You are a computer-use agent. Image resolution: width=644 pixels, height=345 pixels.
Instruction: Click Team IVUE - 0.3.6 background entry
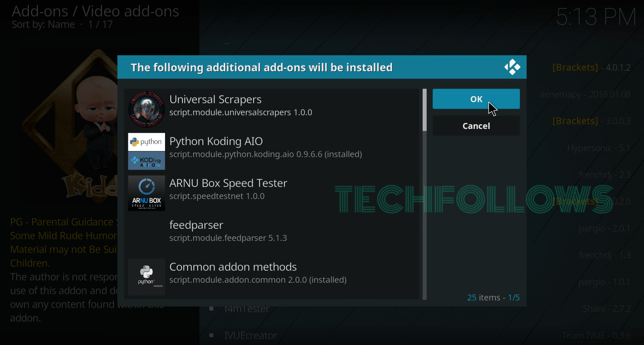click(597, 335)
